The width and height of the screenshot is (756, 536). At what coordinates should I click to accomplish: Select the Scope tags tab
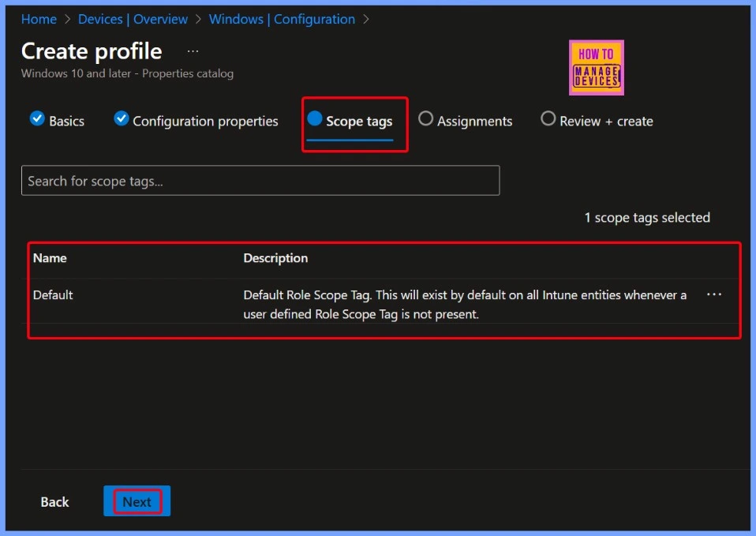tap(350, 122)
